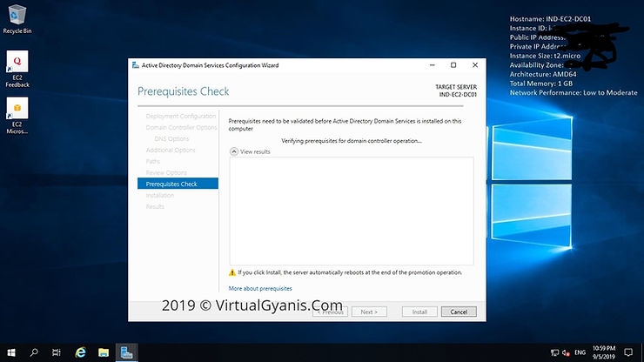This screenshot has width=644, height=362.
Task: Open File Explorer from the taskbar
Action: 104,352
